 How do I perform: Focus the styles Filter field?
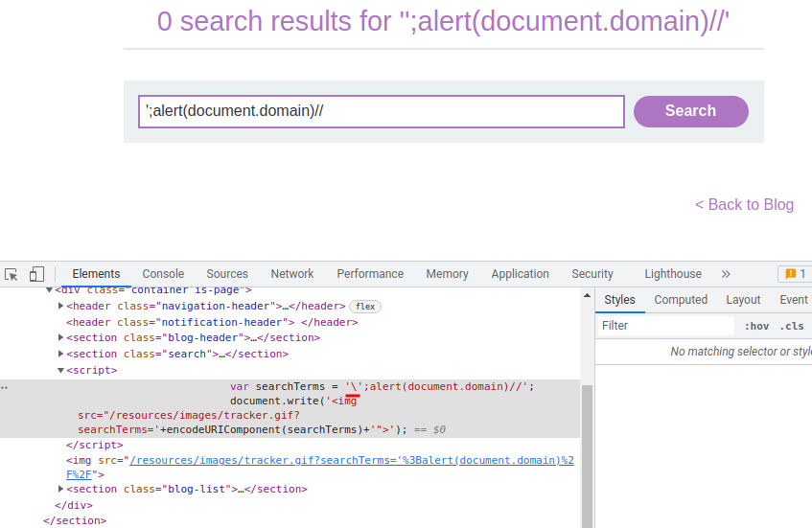click(x=665, y=326)
